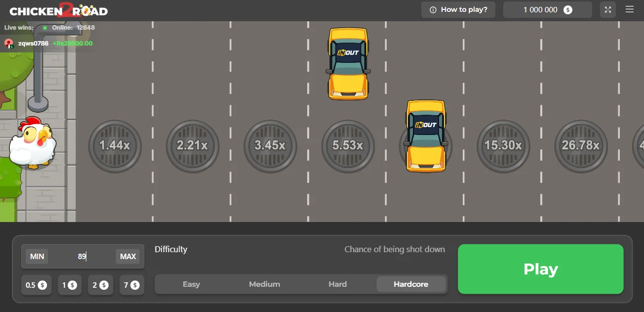The image size is (644, 312).
Task: Click the 1.44x manhole multiplier
Action: pyautogui.click(x=115, y=146)
